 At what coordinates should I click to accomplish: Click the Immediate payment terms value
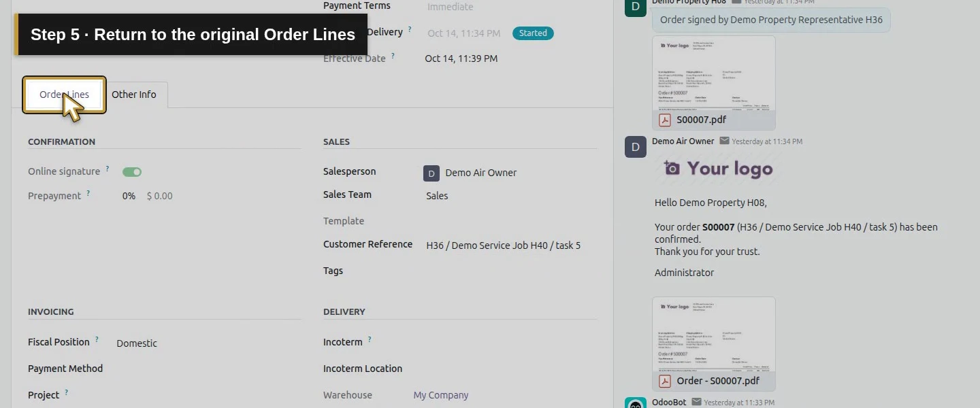click(x=450, y=7)
